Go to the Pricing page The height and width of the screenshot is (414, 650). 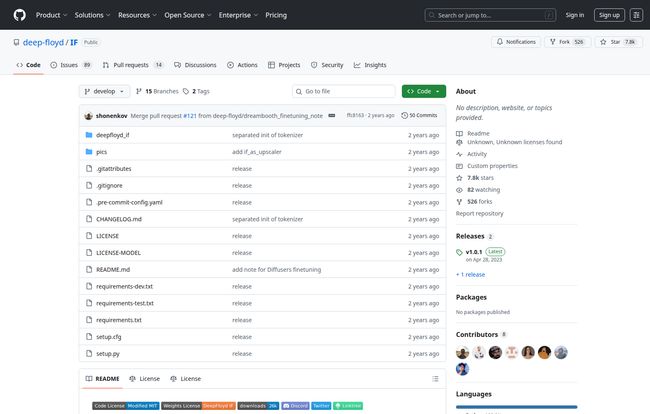pos(276,15)
